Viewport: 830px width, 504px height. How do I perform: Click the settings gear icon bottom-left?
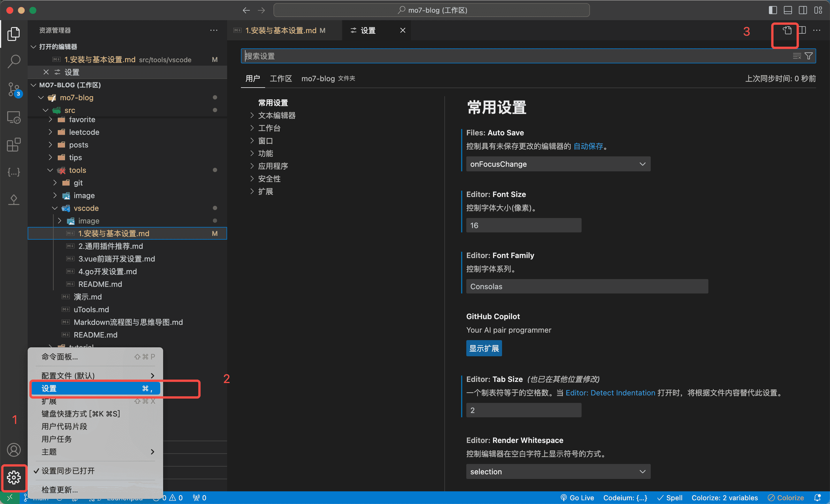tap(14, 478)
